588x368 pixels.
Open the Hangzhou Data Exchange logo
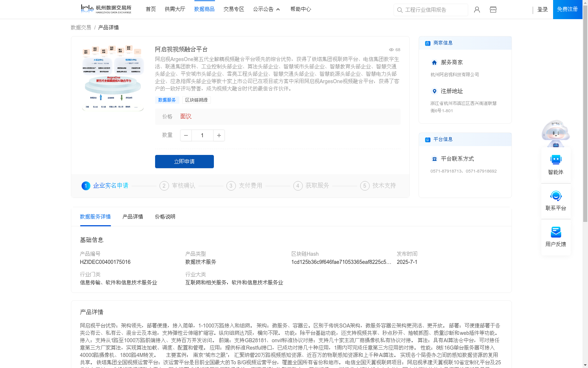tap(106, 9)
